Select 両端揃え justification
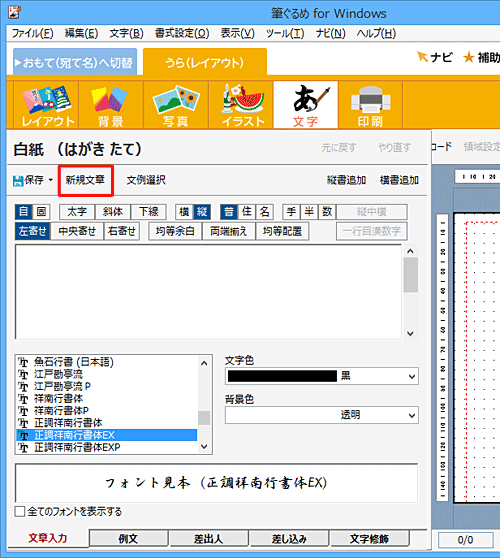Viewport: 500px width, 558px height. pos(228,231)
